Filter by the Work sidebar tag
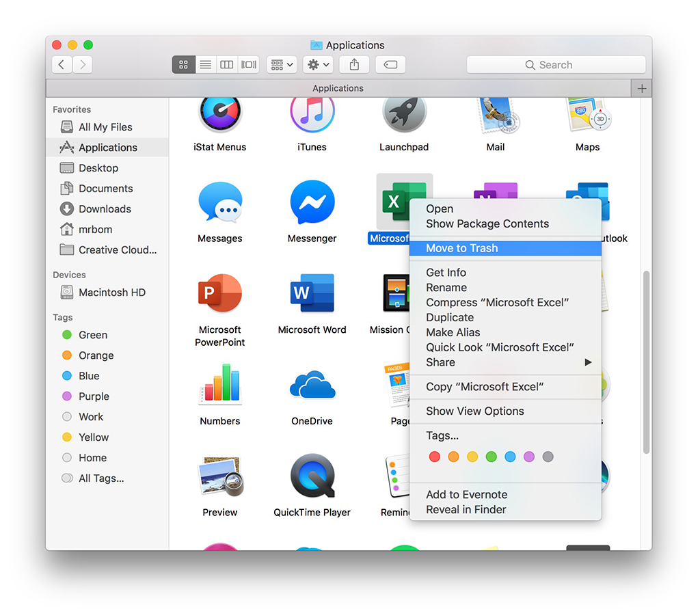Image resolution: width=700 pixels, height=611 pixels. coord(107,417)
